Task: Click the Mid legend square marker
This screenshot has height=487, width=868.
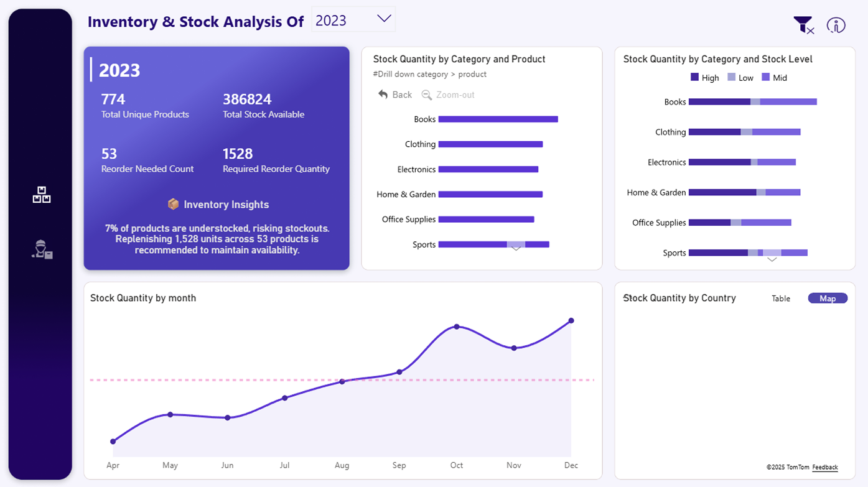Action: (x=765, y=78)
